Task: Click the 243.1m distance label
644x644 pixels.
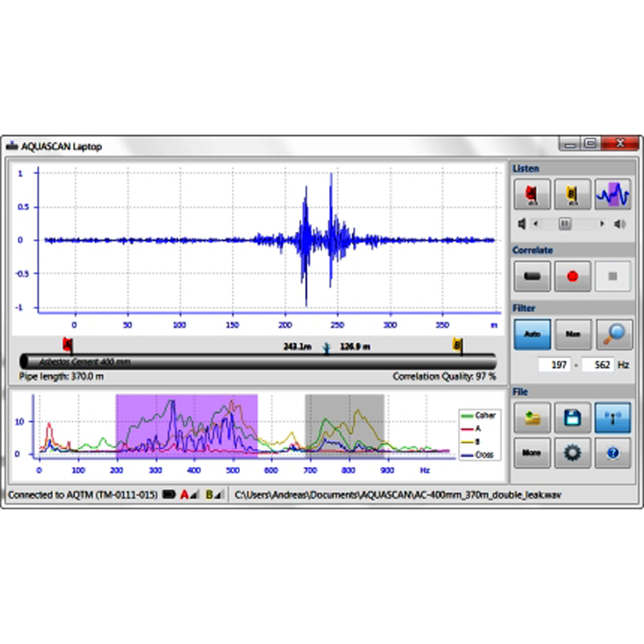Action: tap(297, 347)
